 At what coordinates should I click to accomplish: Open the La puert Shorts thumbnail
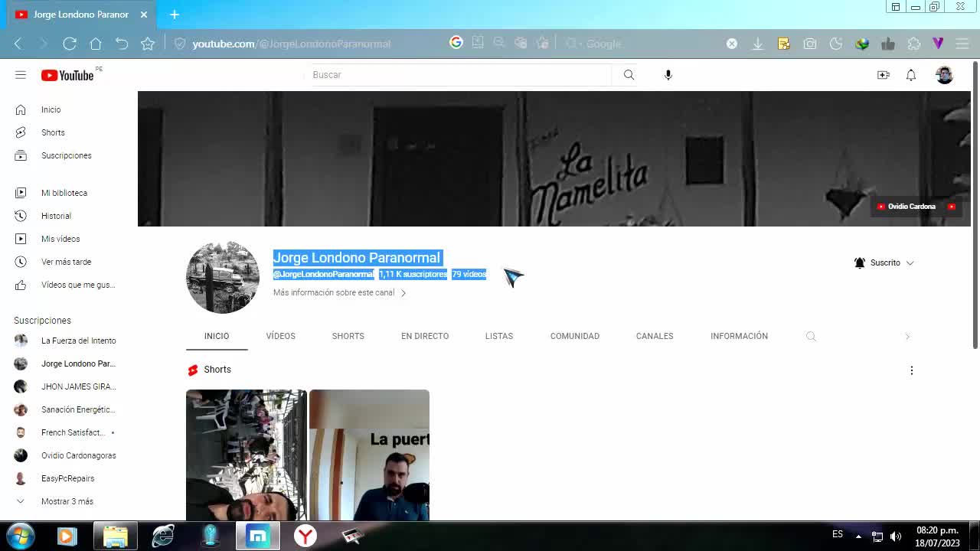click(369, 455)
